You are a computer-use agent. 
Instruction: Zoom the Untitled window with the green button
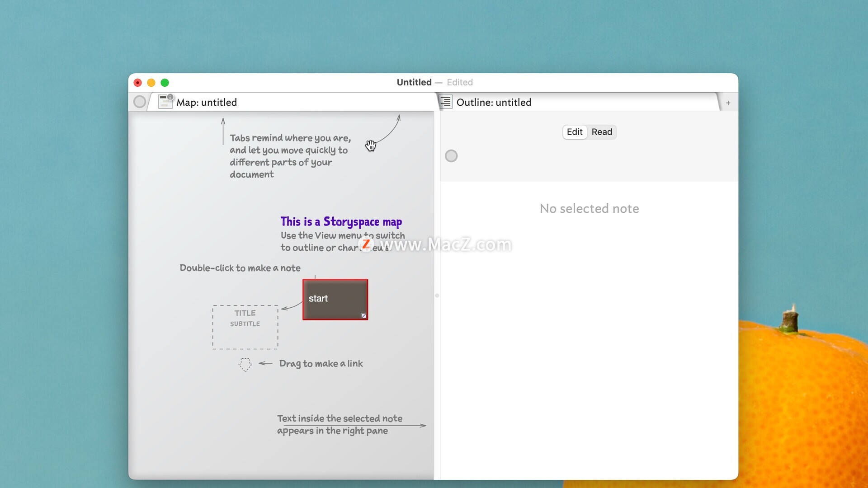[x=165, y=83]
